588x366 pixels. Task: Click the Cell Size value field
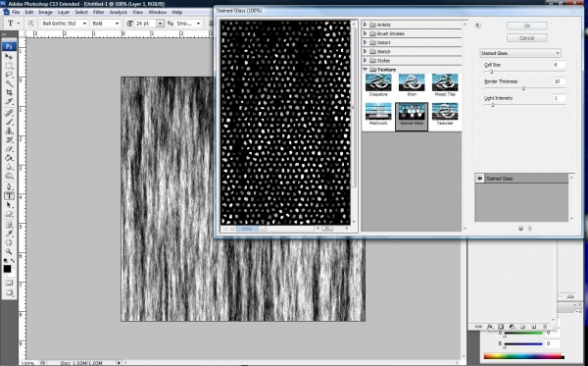click(x=559, y=65)
